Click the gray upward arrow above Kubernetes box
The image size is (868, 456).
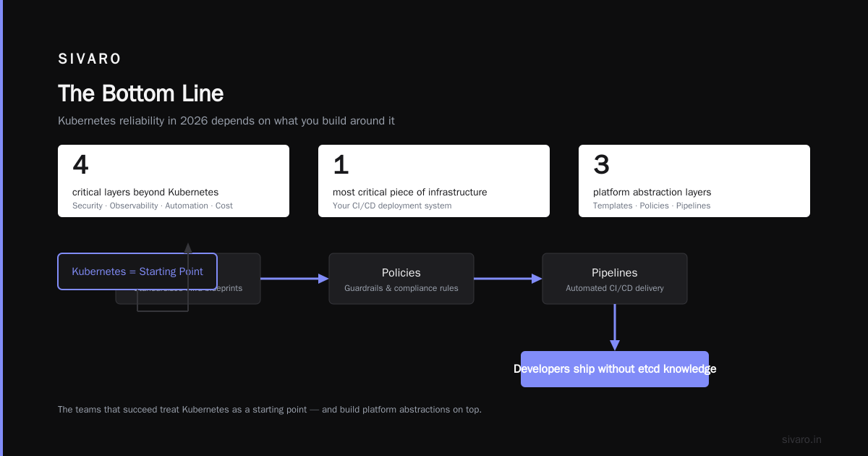click(x=188, y=248)
